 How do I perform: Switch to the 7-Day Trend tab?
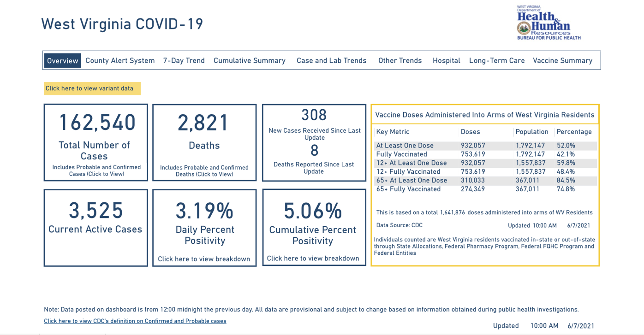coord(184,61)
